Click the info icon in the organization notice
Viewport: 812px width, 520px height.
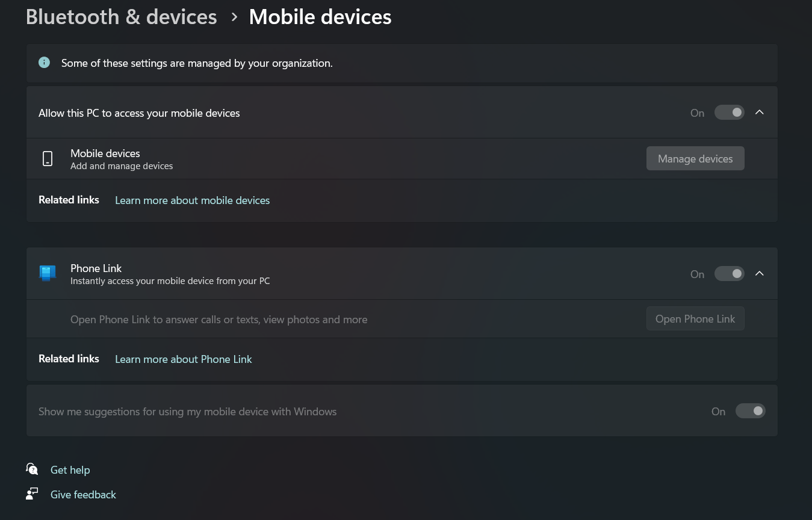point(44,62)
